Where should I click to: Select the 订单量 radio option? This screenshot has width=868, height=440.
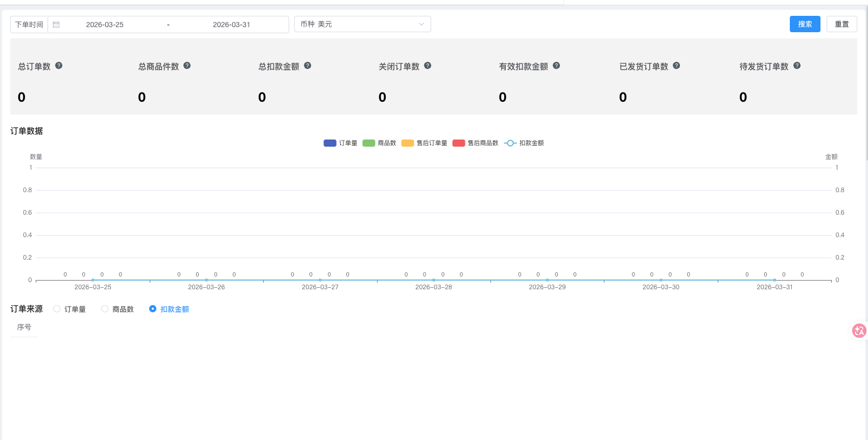pyautogui.click(x=57, y=309)
